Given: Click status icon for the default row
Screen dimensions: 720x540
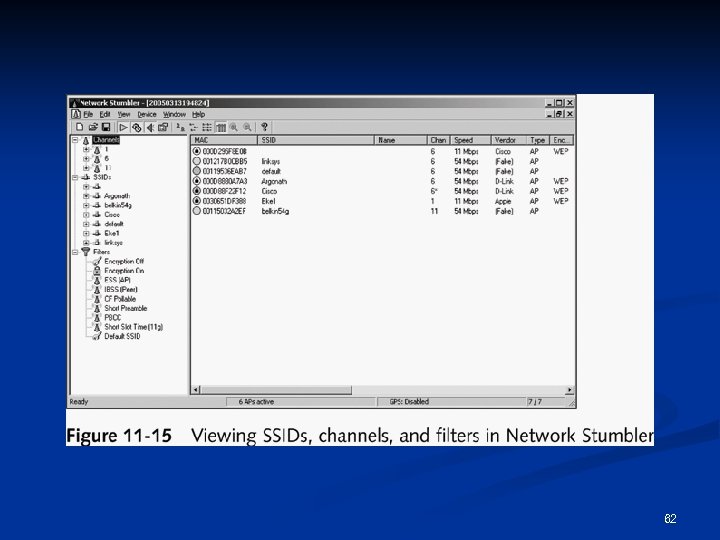Looking at the screenshot, I should point(197,171).
